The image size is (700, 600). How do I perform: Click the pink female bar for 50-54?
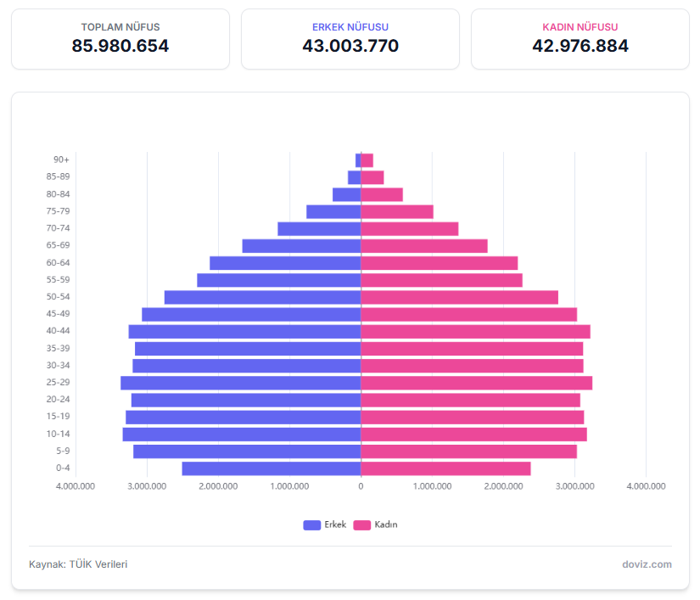tap(459, 297)
